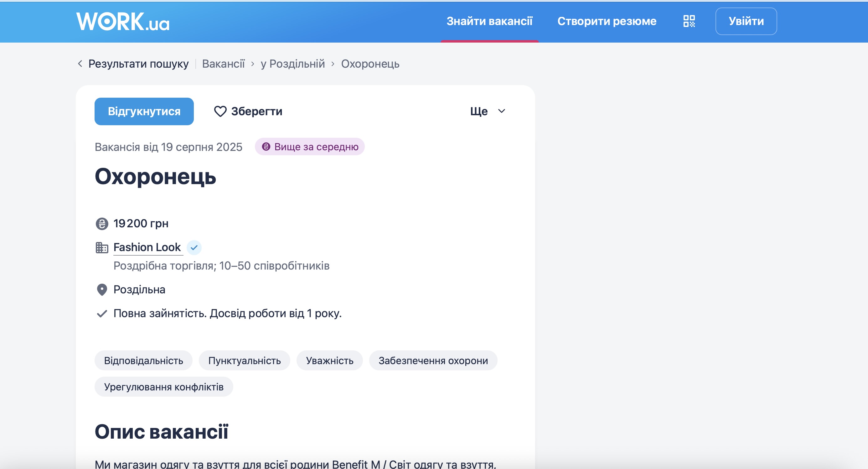Click the Вакансія від 19 серпня 2025 date

pyautogui.click(x=168, y=147)
